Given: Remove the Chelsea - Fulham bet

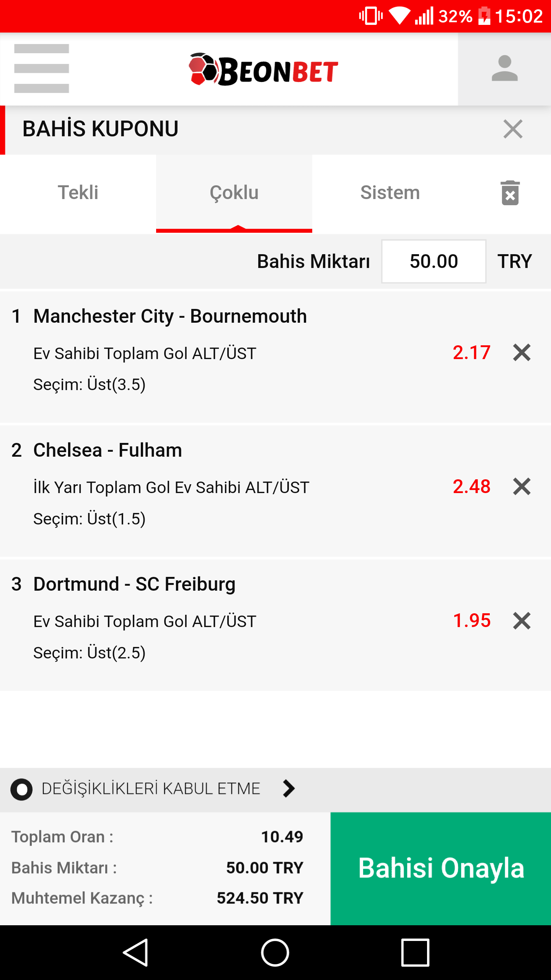Looking at the screenshot, I should click(x=522, y=487).
